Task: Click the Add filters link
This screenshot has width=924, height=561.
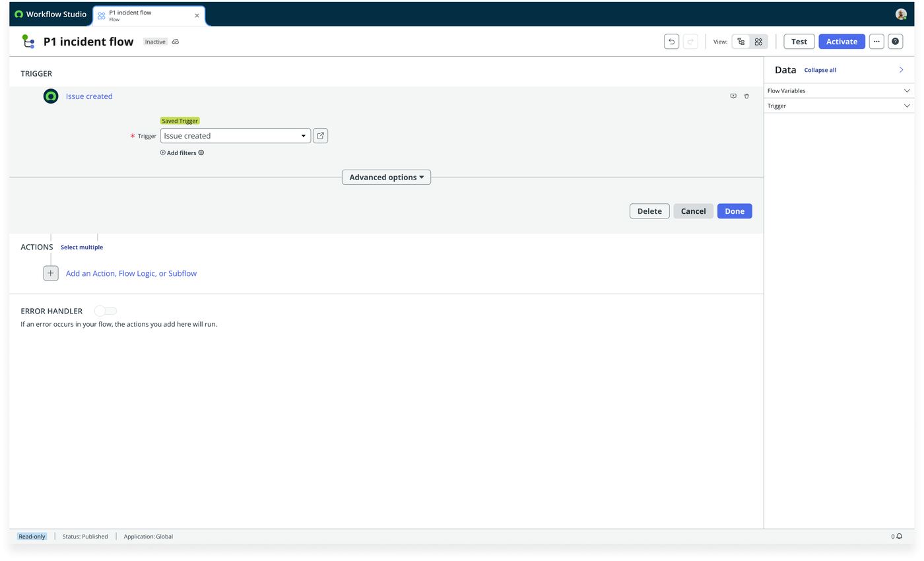Action: 181,153
